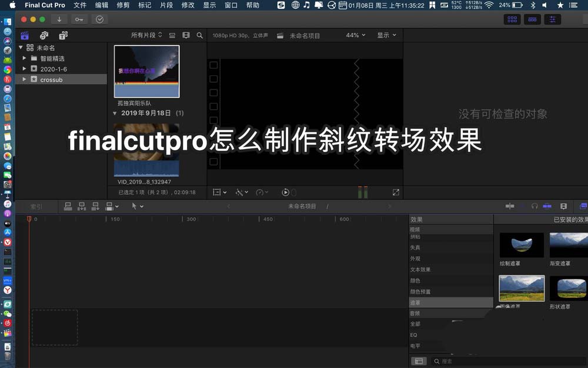This screenshot has height=368, width=588.
Task: Open Background Tasks checkmark button
Action: click(100, 19)
